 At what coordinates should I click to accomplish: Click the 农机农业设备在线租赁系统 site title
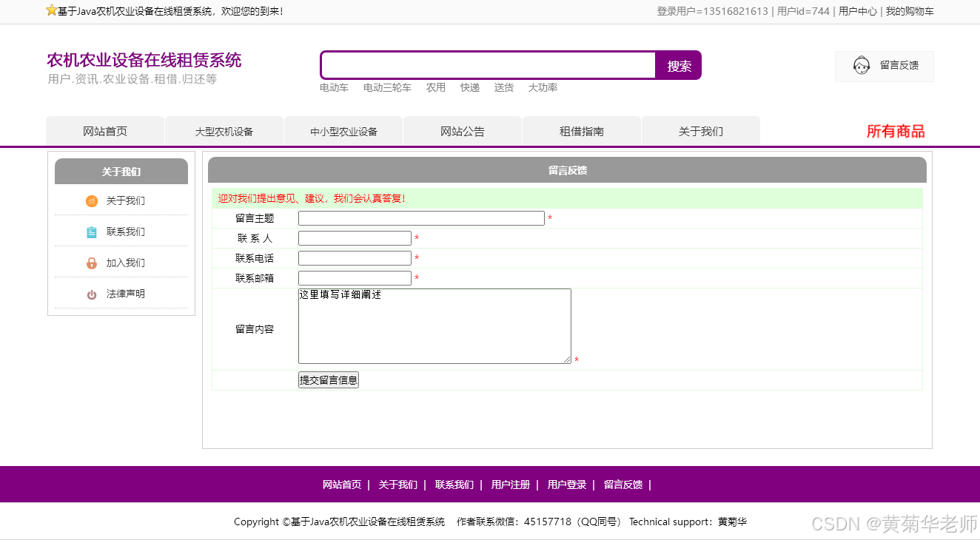tap(144, 60)
